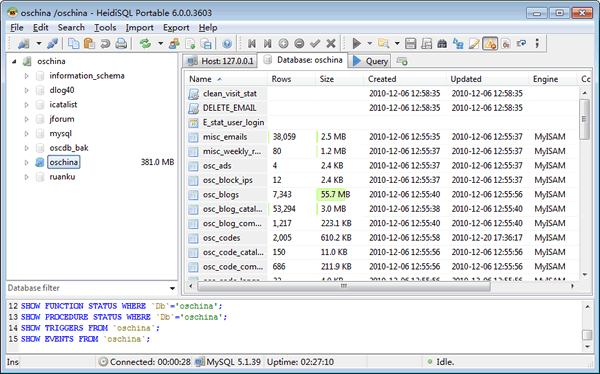
Task: Expand the icatalist database node
Action: [26, 105]
